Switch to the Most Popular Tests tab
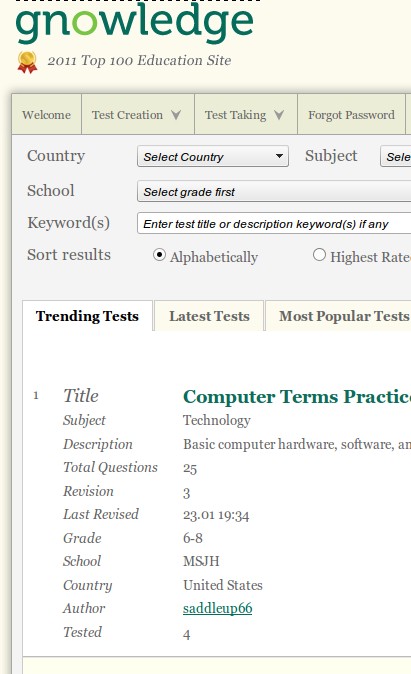 (x=338, y=316)
